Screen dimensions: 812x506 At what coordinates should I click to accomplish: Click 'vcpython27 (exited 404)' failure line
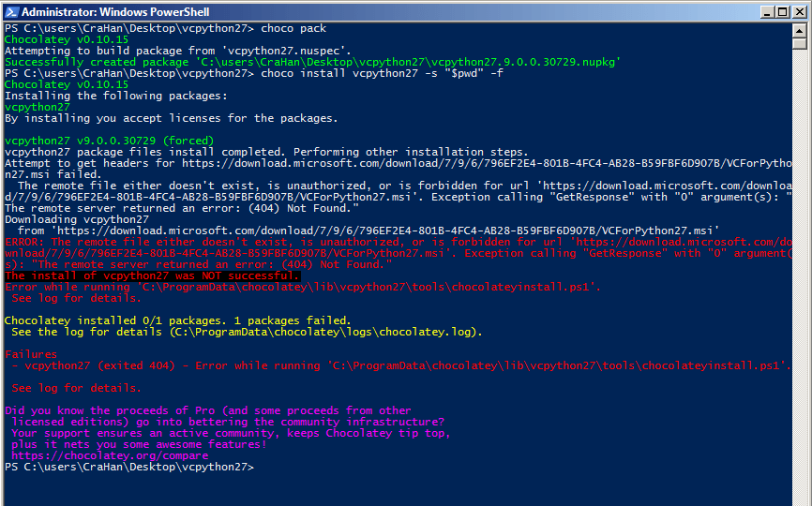[x=401, y=365]
